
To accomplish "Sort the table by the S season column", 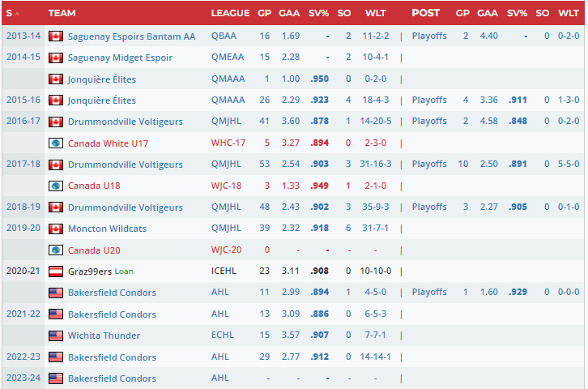I will [x=12, y=13].
